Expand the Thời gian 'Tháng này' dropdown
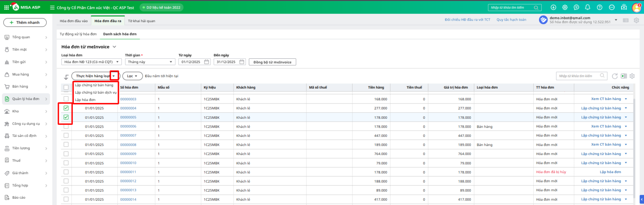 [150, 62]
